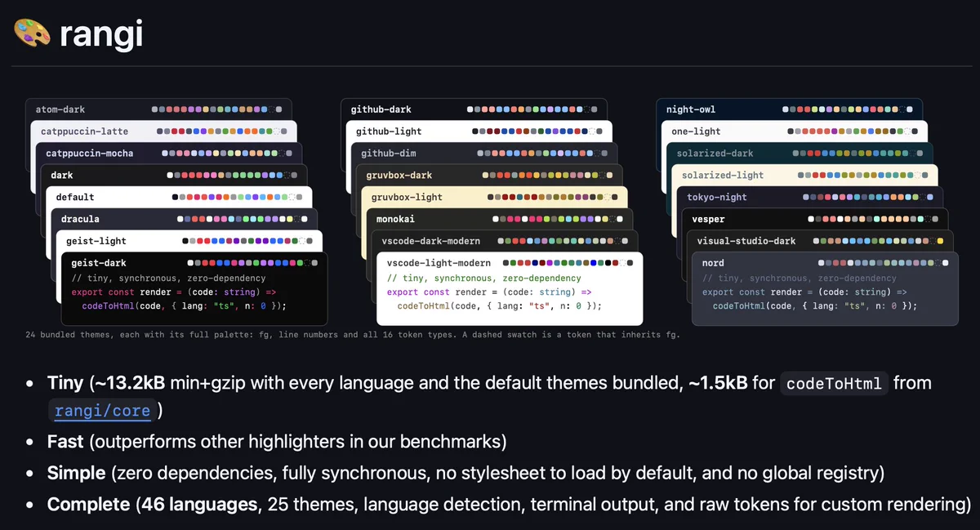The width and height of the screenshot is (980, 530).
Task: Select the nord theme label
Action: click(713, 263)
